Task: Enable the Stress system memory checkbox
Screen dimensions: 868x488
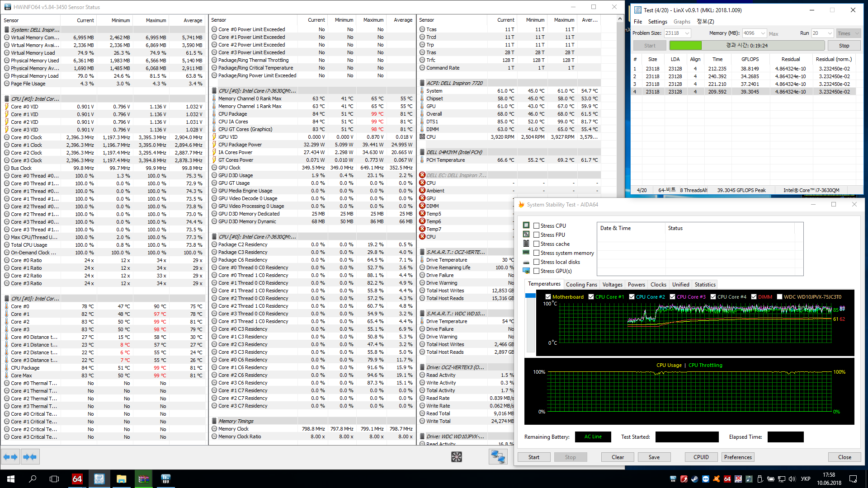Action: [537, 253]
